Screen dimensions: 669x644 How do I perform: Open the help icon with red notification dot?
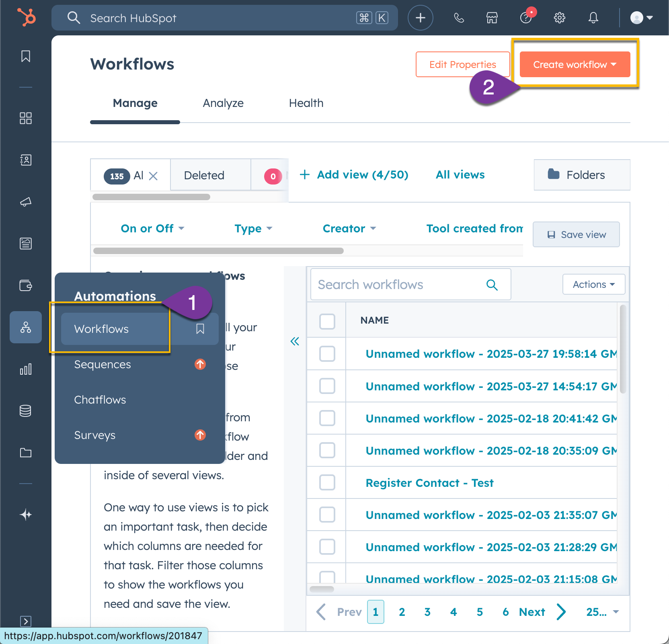pyautogui.click(x=526, y=18)
